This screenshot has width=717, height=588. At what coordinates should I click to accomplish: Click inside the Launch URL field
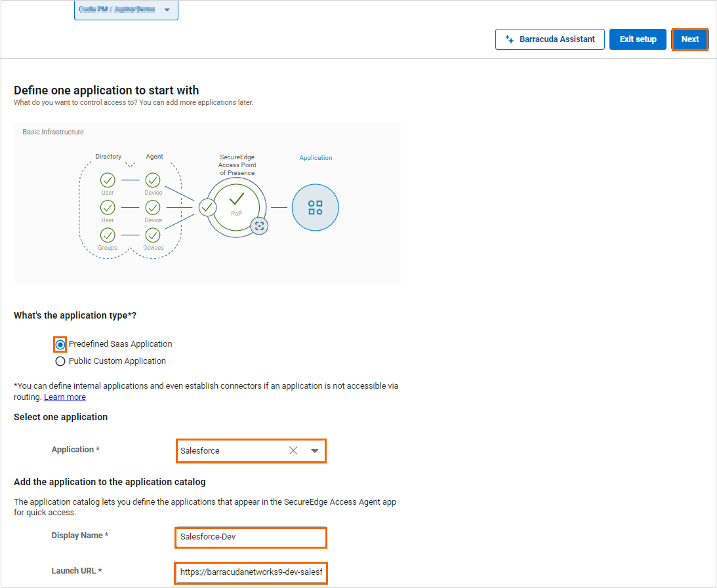251,572
